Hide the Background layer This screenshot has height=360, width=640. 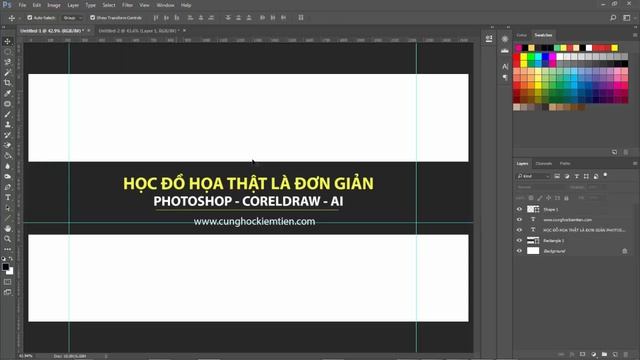pyautogui.click(x=519, y=251)
